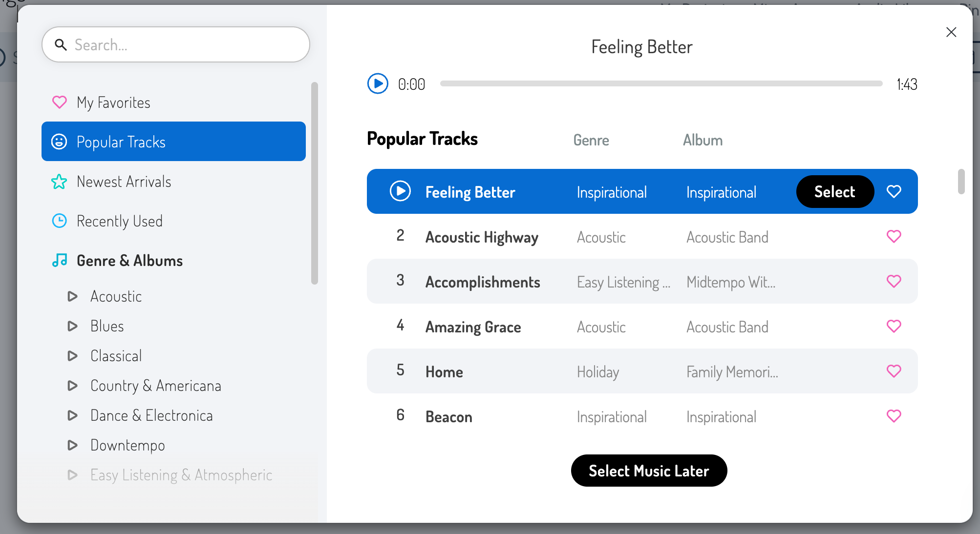The image size is (980, 534).
Task: Click the Newest Arrivals star icon
Action: coord(59,182)
